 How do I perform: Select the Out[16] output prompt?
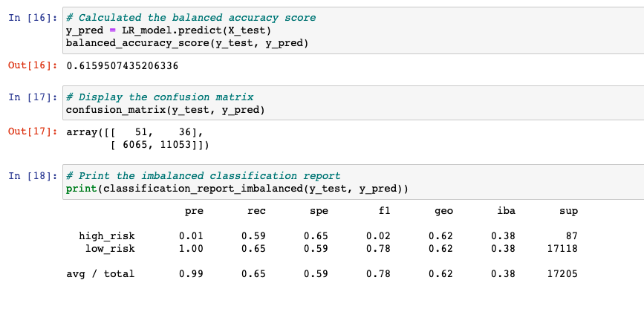(x=33, y=66)
